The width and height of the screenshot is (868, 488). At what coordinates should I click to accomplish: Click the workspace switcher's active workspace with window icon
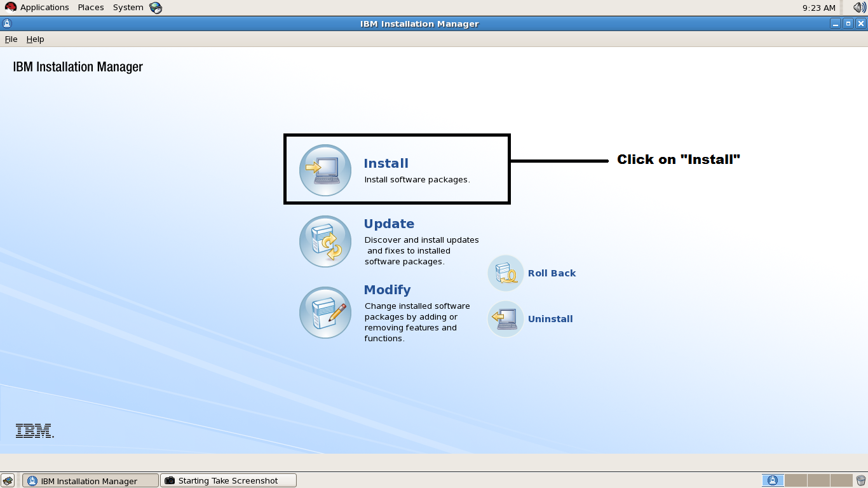(x=772, y=480)
